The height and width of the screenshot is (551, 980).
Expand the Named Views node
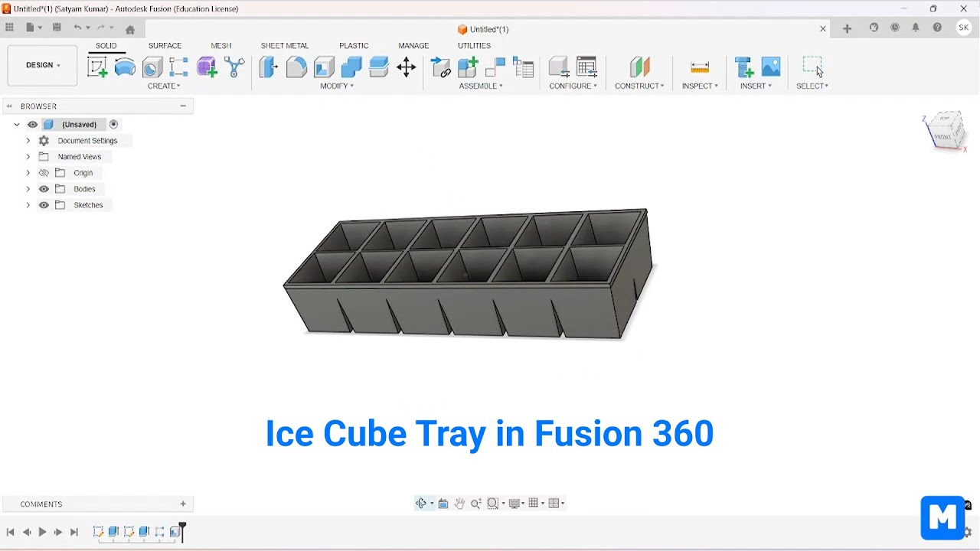coord(28,157)
